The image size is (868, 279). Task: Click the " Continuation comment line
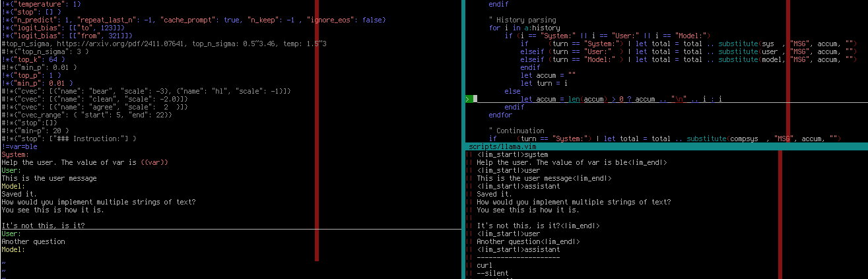click(517, 131)
